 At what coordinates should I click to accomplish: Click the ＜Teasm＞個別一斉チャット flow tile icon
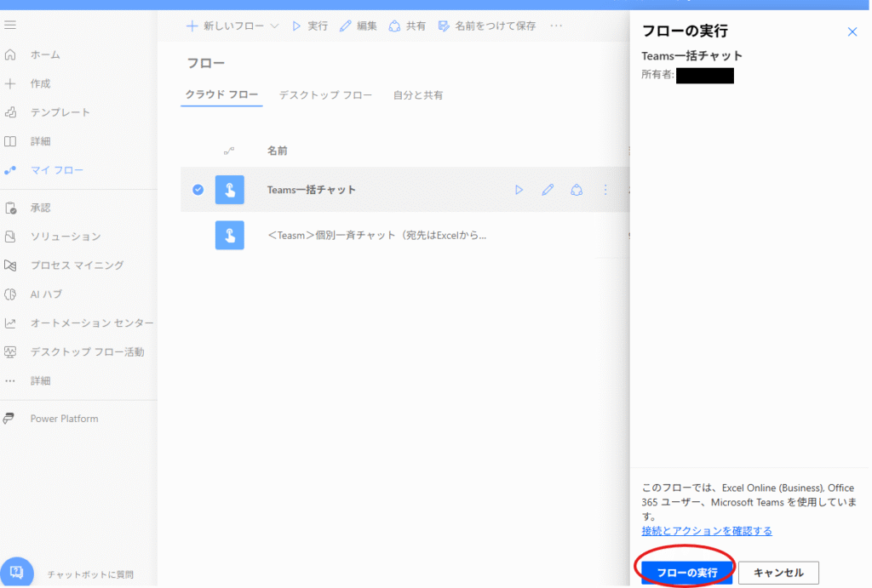tap(230, 235)
